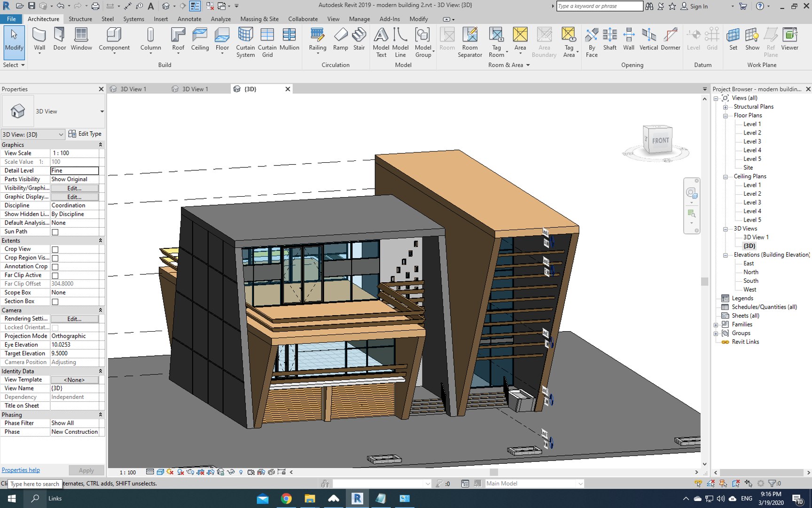Pick the Tag Room tool
The height and width of the screenshot is (508, 812).
point(496,42)
